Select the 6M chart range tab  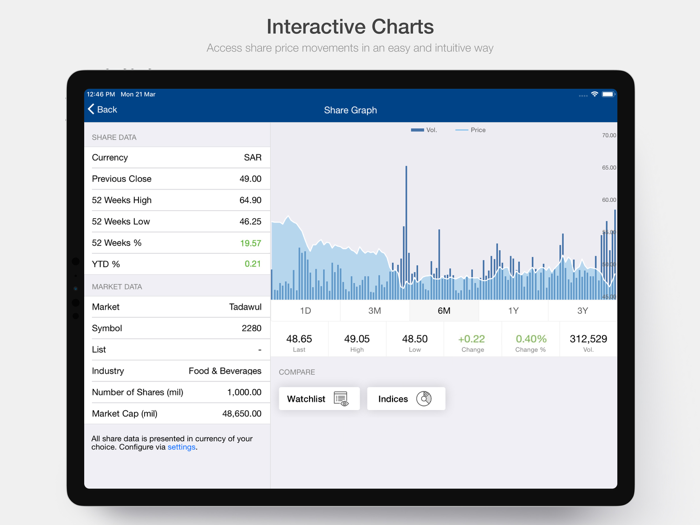click(x=444, y=311)
